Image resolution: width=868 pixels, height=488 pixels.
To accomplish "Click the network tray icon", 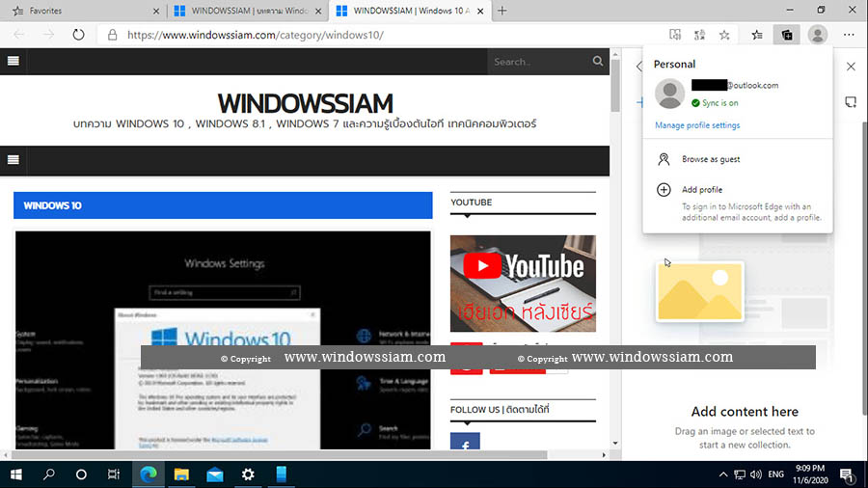I will 740,474.
